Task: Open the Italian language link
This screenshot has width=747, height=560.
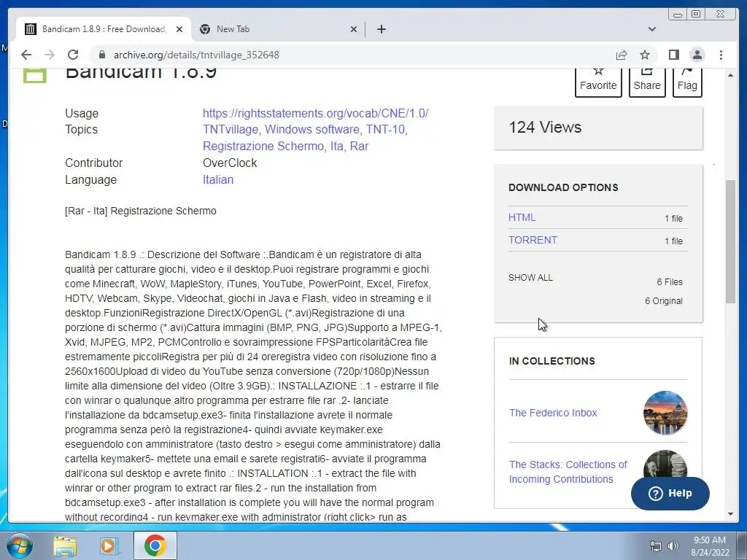Action: [218, 179]
